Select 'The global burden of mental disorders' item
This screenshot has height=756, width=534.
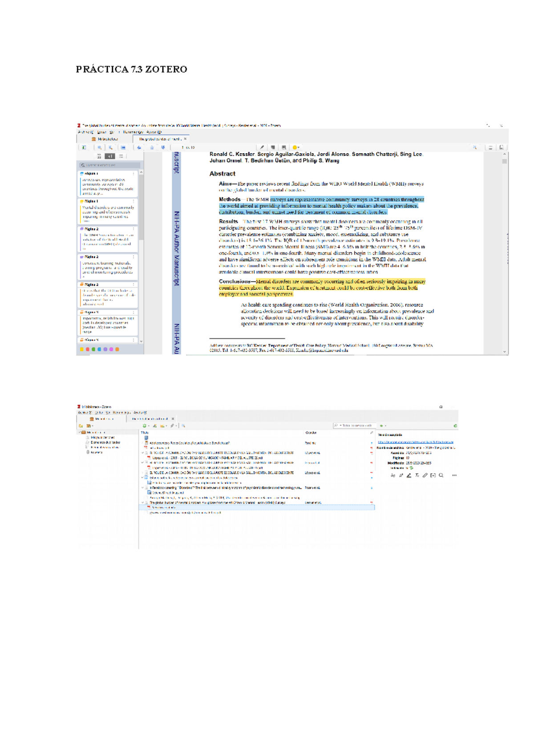pos(257,503)
